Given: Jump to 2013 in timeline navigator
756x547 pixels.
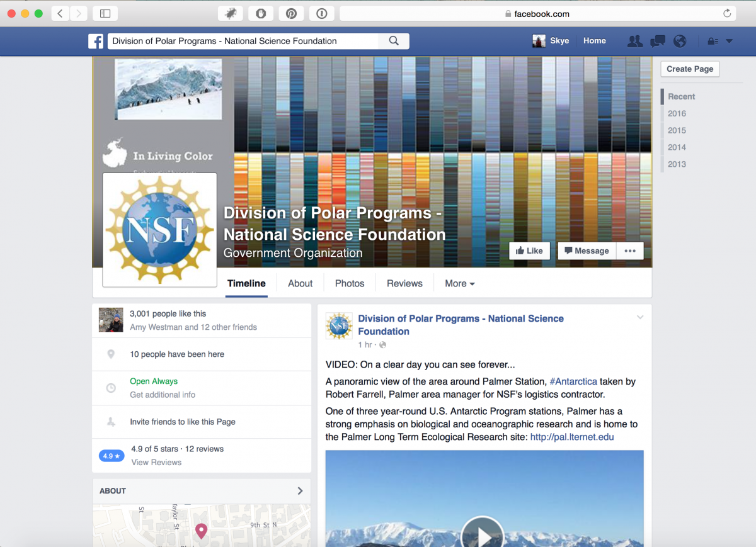Looking at the screenshot, I should click(x=677, y=164).
